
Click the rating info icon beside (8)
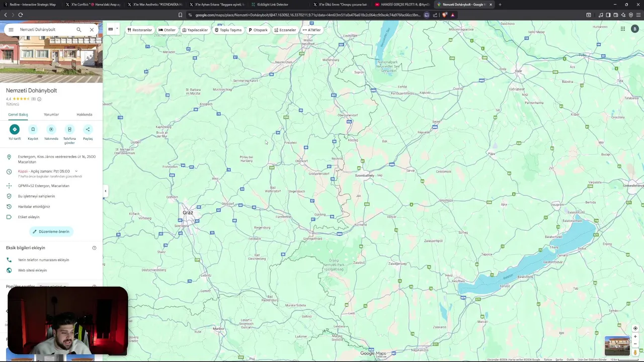[39, 99]
